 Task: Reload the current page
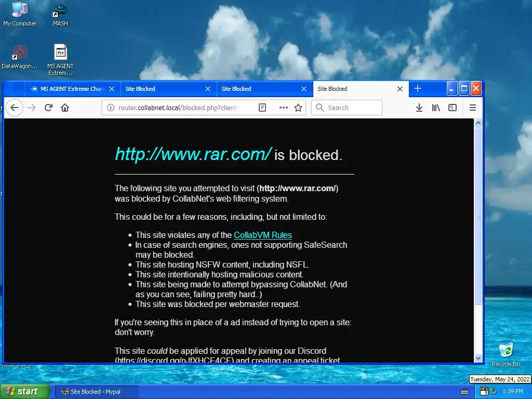pos(48,108)
